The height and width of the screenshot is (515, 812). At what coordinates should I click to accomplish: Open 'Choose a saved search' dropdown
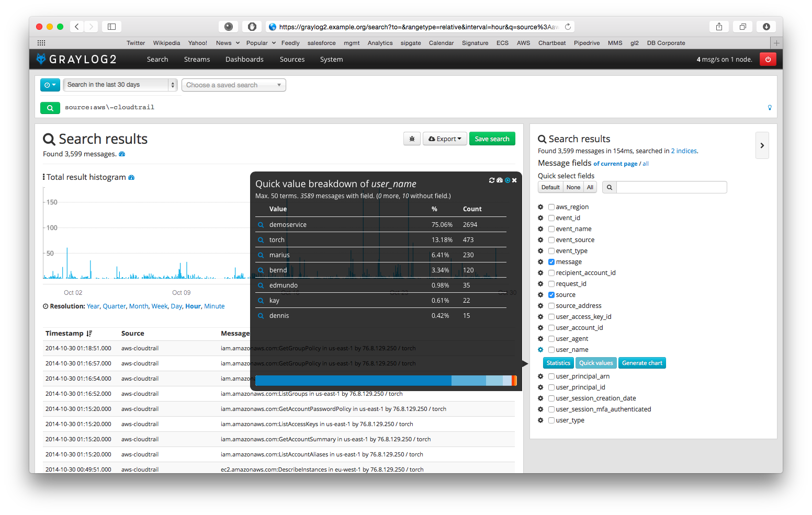coord(234,85)
